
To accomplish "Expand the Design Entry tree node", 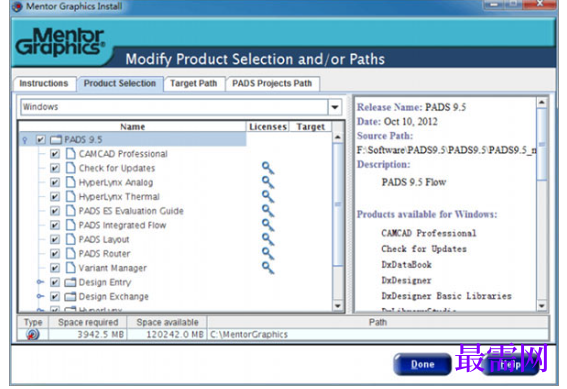I will point(40,282).
